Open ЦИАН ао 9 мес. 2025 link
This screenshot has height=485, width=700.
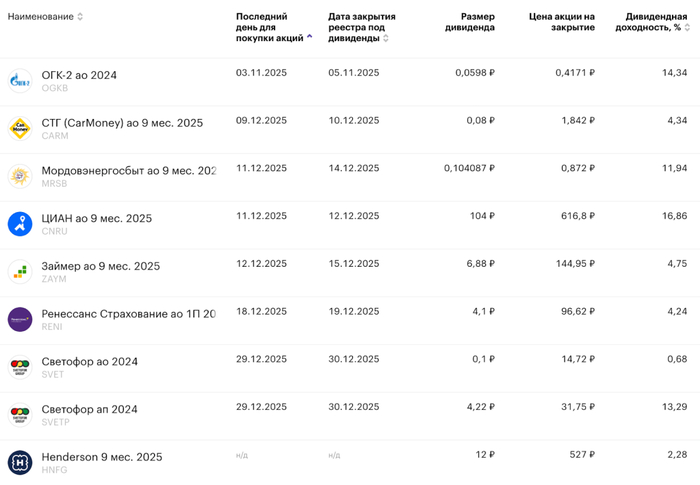pos(96,218)
